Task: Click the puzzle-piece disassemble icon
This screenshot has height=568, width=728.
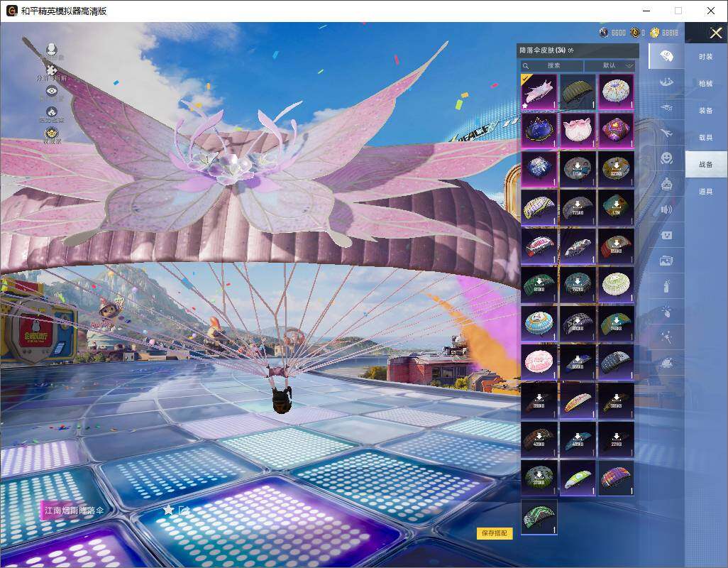Action: [52, 70]
